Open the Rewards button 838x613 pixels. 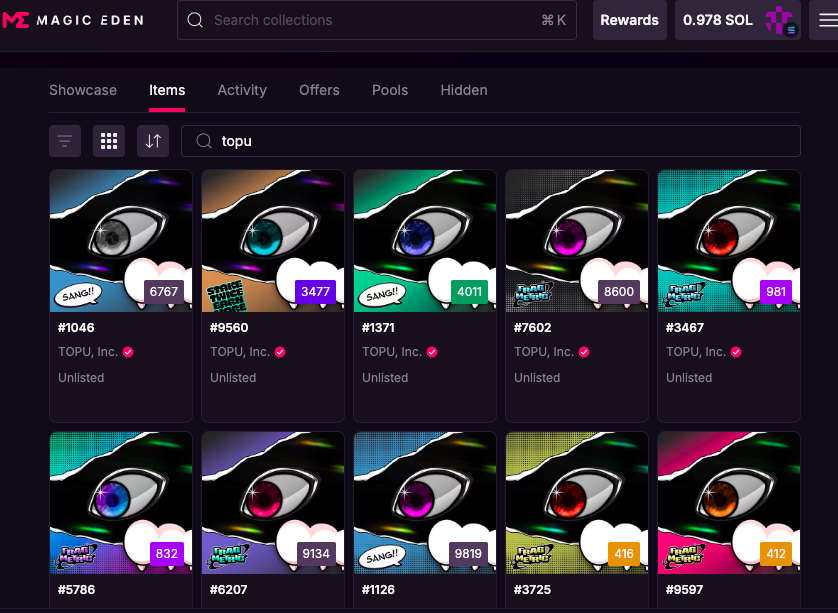(630, 20)
